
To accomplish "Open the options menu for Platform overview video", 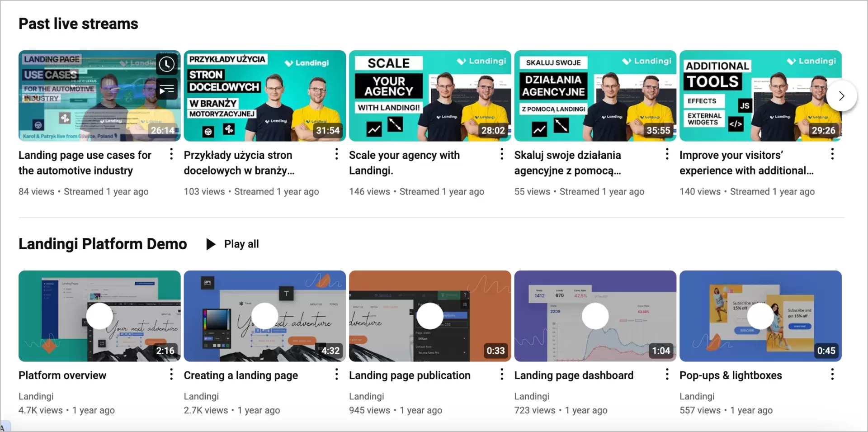I will [x=170, y=375].
